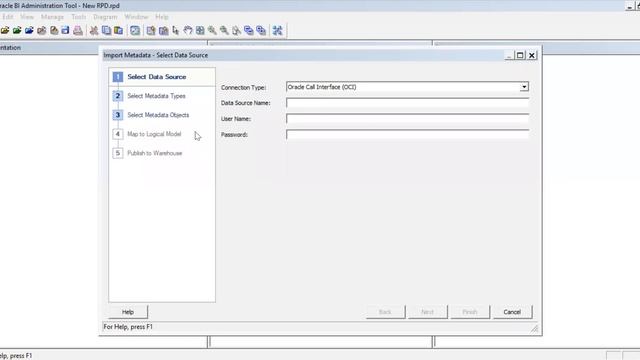Click wizard step 2 number icon
640x360 pixels.
point(118,96)
